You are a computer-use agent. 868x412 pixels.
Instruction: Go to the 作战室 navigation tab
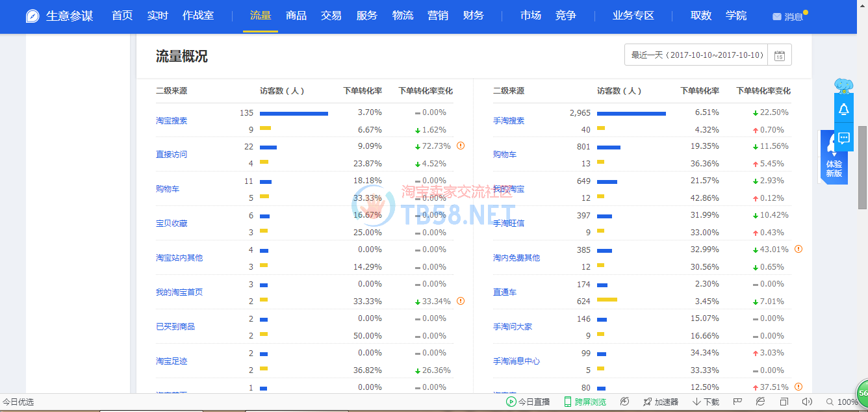[198, 16]
